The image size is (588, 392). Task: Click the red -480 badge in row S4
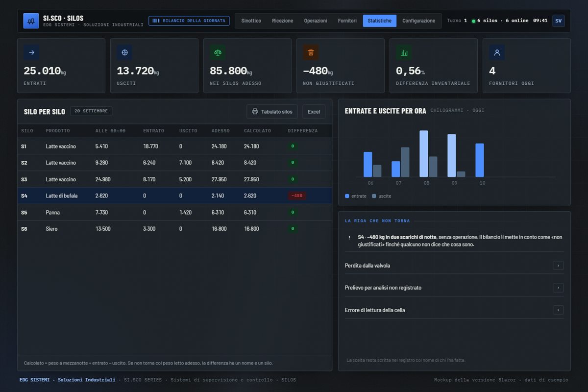pos(297,196)
